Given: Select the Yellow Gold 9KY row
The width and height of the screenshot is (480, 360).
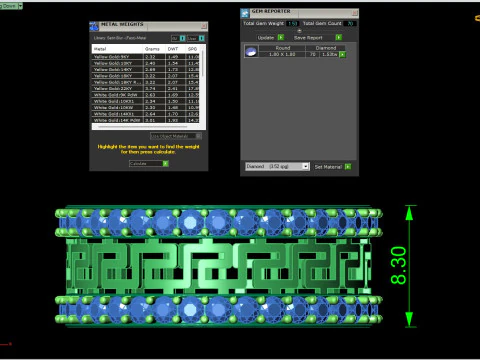Looking at the screenshot, I should (145, 57).
